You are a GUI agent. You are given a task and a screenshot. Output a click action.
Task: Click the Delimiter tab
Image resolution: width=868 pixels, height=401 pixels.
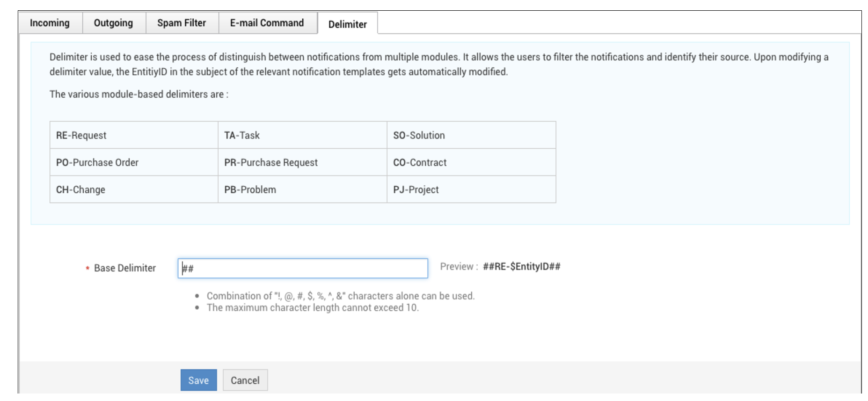coord(347,24)
